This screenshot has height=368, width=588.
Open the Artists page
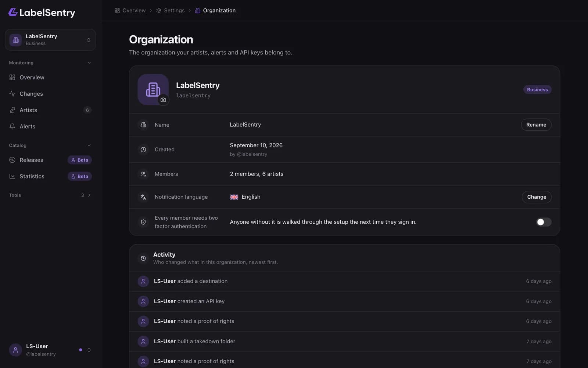[x=50, y=110]
